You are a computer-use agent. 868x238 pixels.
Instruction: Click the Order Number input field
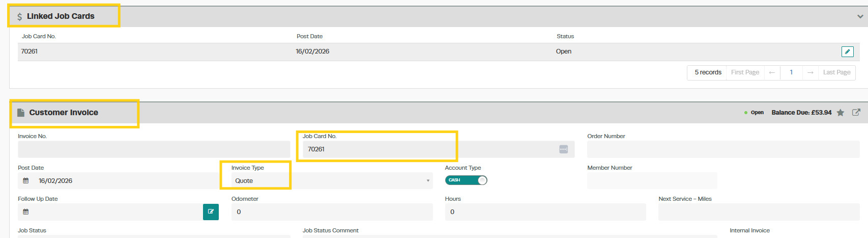pos(723,149)
